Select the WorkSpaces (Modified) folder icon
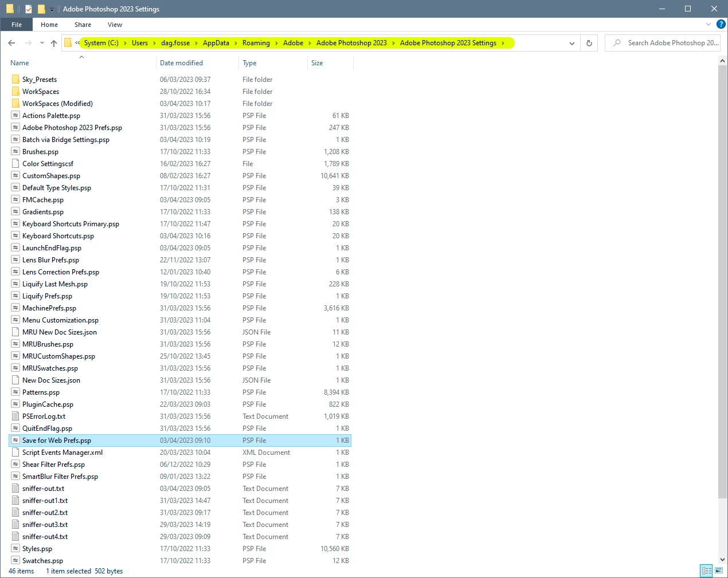 coord(15,103)
